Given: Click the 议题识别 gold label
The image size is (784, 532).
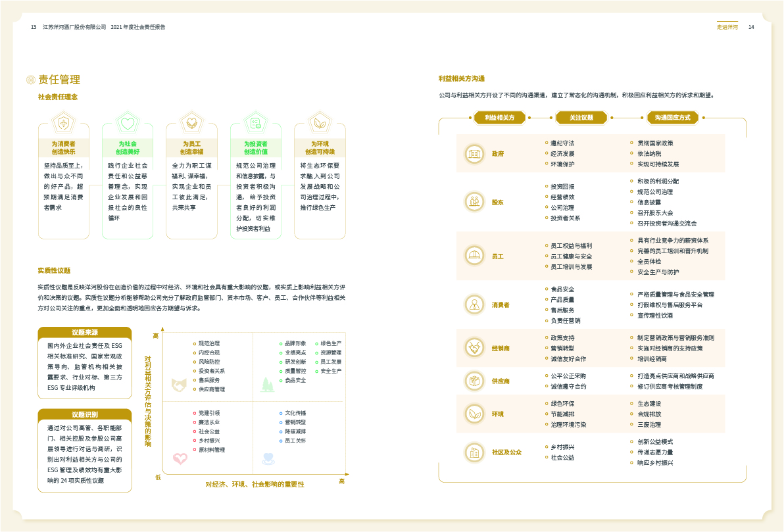Looking at the screenshot, I should 85,414.
